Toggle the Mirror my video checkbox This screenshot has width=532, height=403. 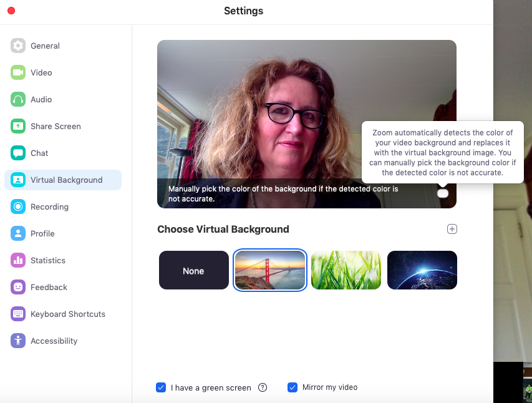click(x=293, y=387)
